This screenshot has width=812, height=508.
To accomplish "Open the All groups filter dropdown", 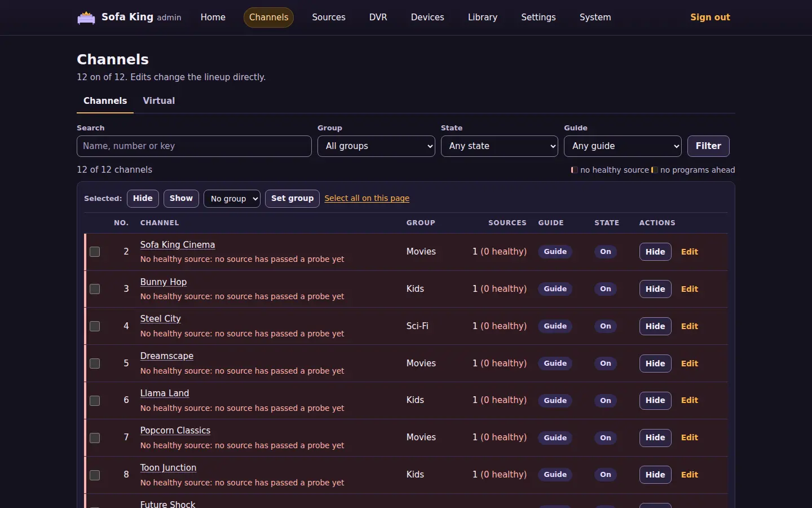I will point(376,146).
